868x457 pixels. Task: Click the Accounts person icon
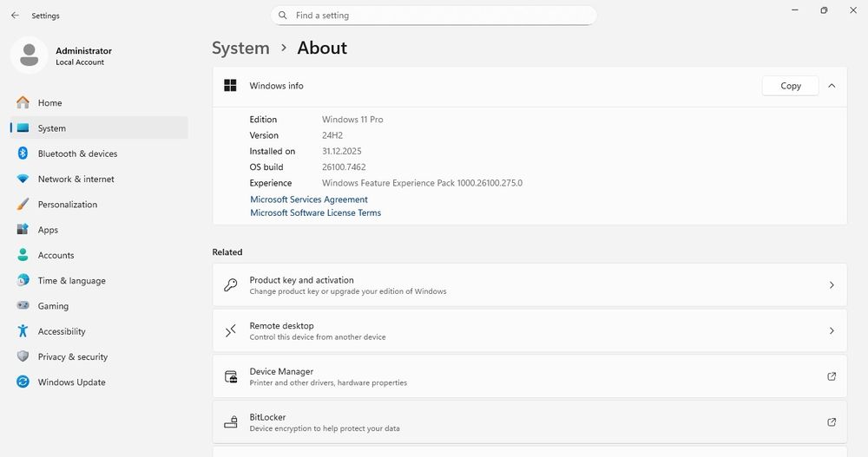23,254
